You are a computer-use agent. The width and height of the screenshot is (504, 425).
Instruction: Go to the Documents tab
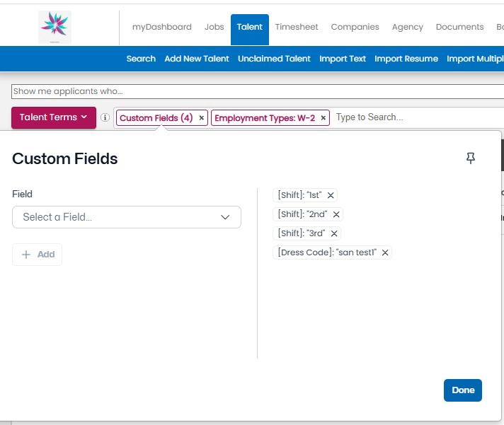[x=459, y=27]
